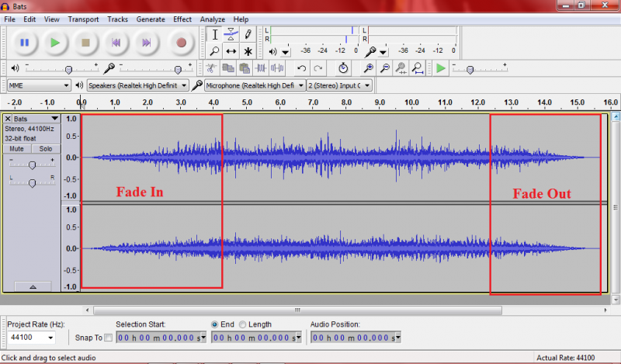Expand the Bats track name menu
Viewport: 621px width, 364px height.
54,119
